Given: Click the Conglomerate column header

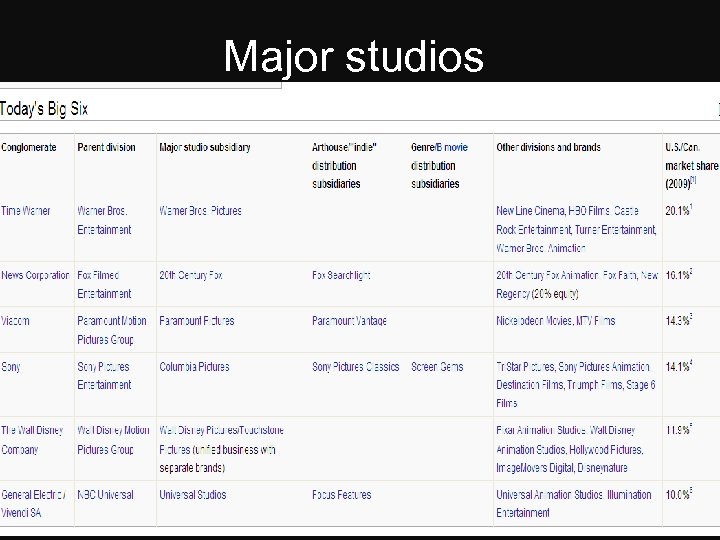Looking at the screenshot, I should coord(28,147).
